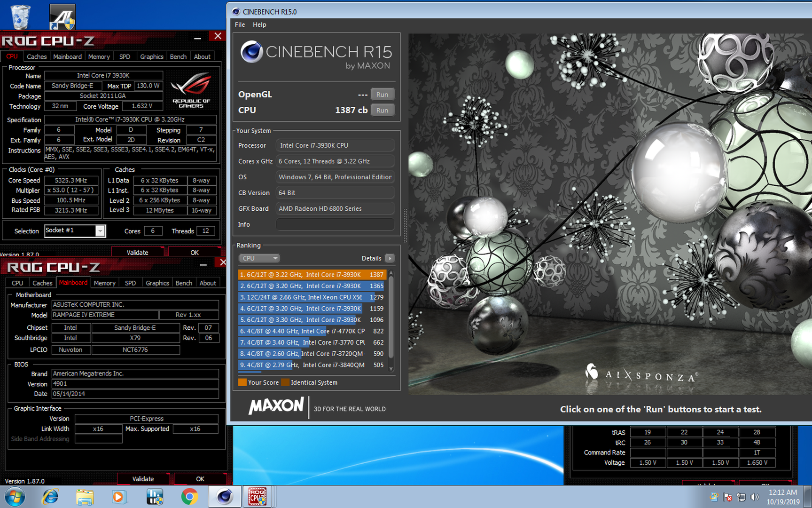Click the Model field RAMPAGE IV EXTREME

105,315
